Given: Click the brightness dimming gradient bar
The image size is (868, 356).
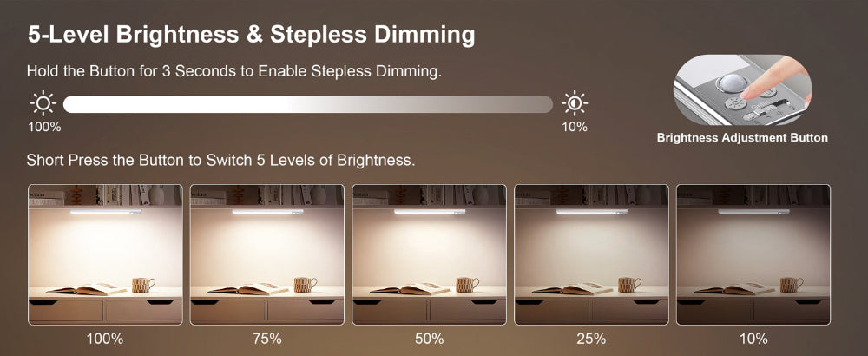Looking at the screenshot, I should (307, 104).
